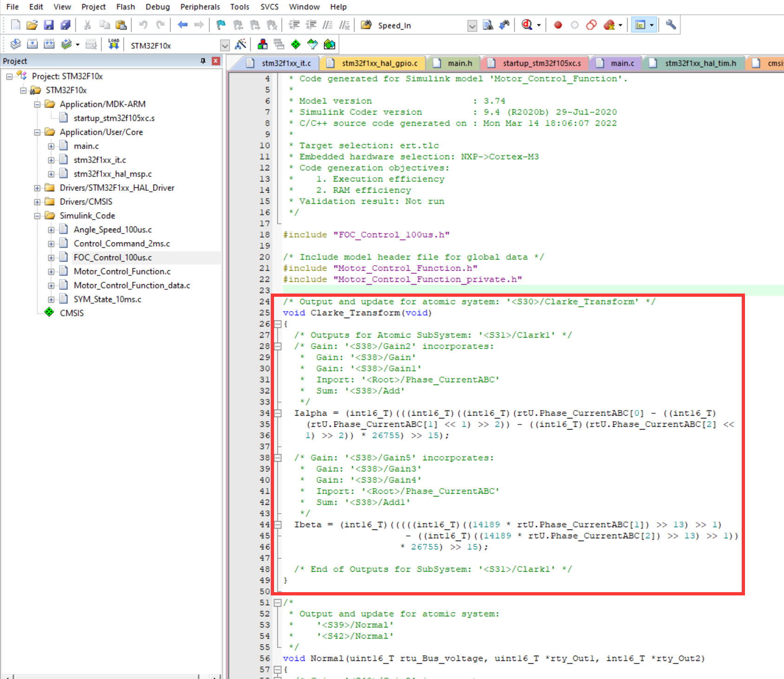Open the target selection dropdown STM32F10x
The height and width of the screenshot is (679, 784).
(x=225, y=46)
